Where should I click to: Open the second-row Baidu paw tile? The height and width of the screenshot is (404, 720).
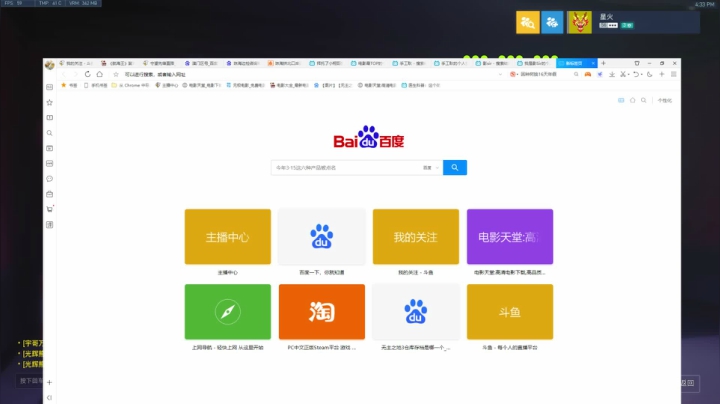pyautogui.click(x=416, y=312)
